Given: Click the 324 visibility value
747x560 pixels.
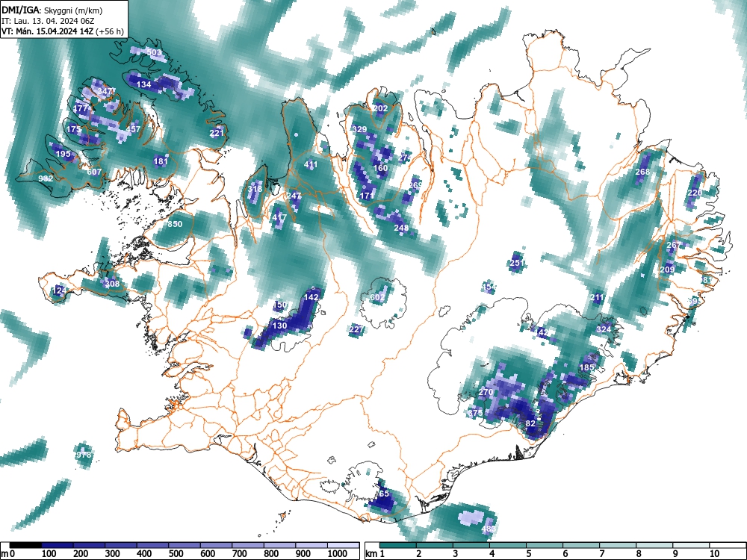Looking at the screenshot, I should tap(604, 329).
